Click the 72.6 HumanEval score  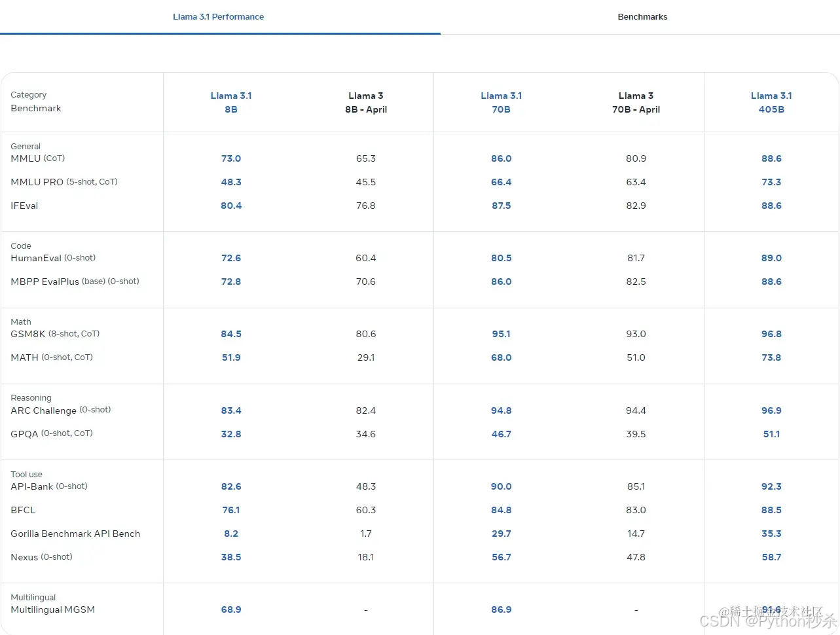pyautogui.click(x=231, y=258)
